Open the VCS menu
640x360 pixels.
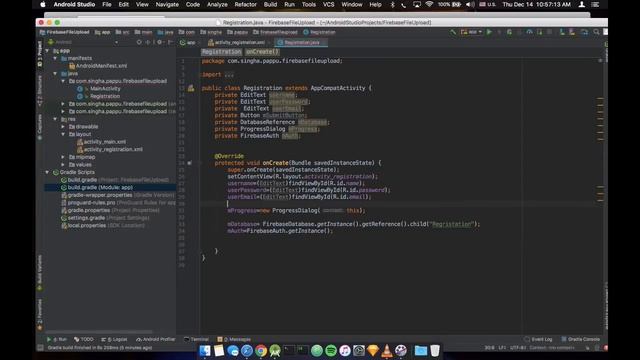pos(329,4)
